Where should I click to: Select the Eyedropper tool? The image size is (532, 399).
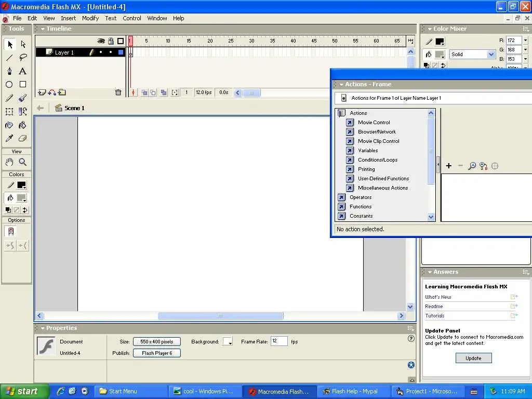point(9,138)
